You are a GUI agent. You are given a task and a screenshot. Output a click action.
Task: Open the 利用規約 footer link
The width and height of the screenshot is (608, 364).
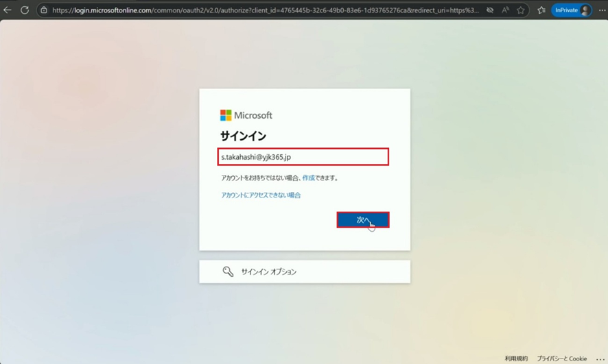coord(516,359)
